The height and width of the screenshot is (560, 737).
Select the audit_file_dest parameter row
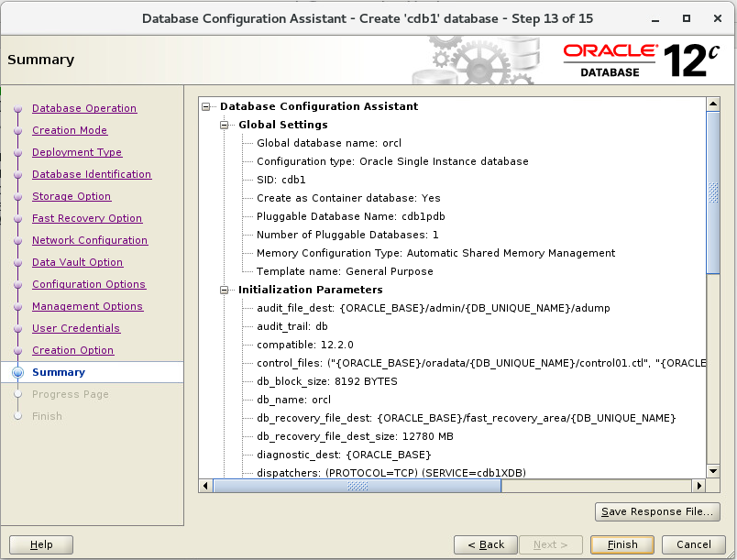434,308
